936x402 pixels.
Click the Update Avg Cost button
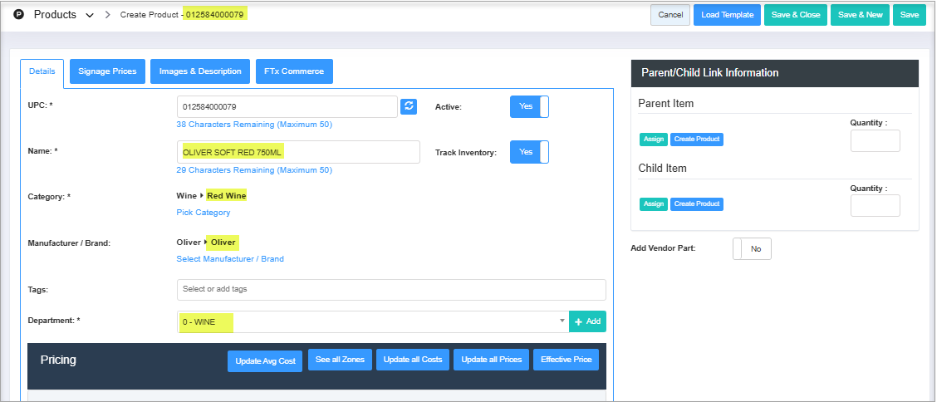point(264,360)
